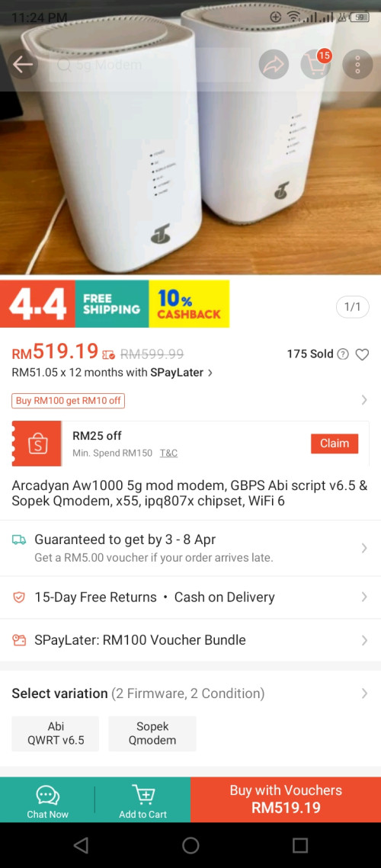Image resolution: width=381 pixels, height=868 pixels.
Task: Tap the Android recent apps square
Action: (x=300, y=845)
